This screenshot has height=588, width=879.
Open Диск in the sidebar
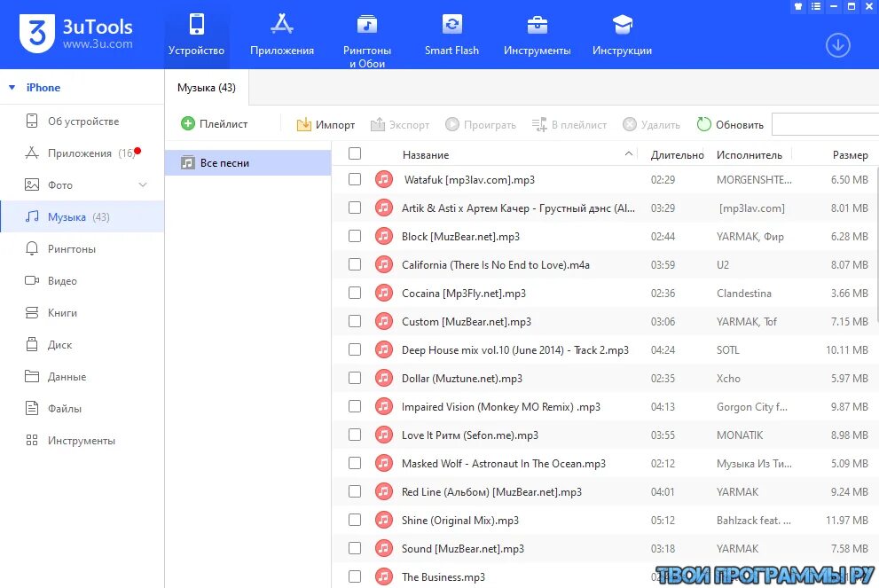pyautogui.click(x=82, y=345)
